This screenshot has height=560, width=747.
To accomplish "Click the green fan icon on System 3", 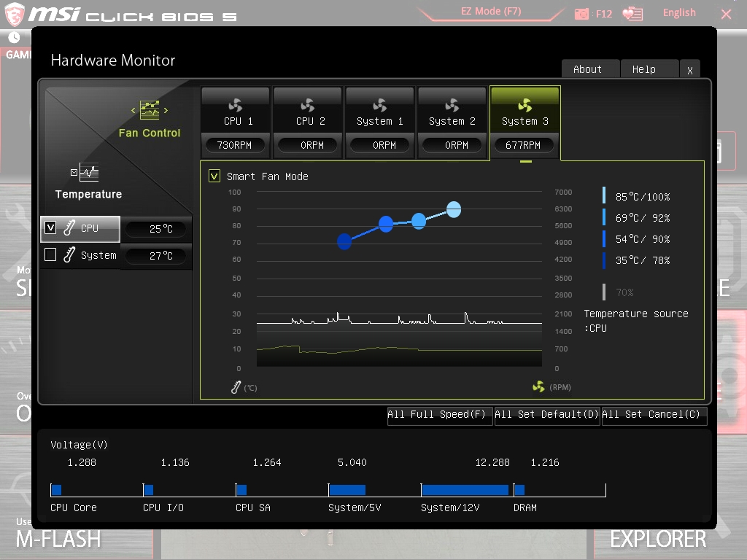I will (x=525, y=105).
